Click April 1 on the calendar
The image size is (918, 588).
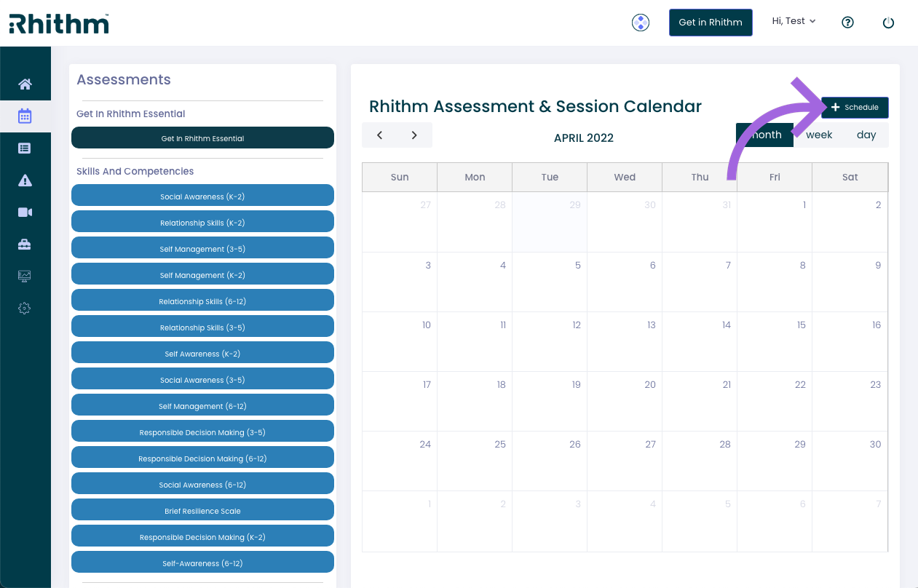pos(775,222)
